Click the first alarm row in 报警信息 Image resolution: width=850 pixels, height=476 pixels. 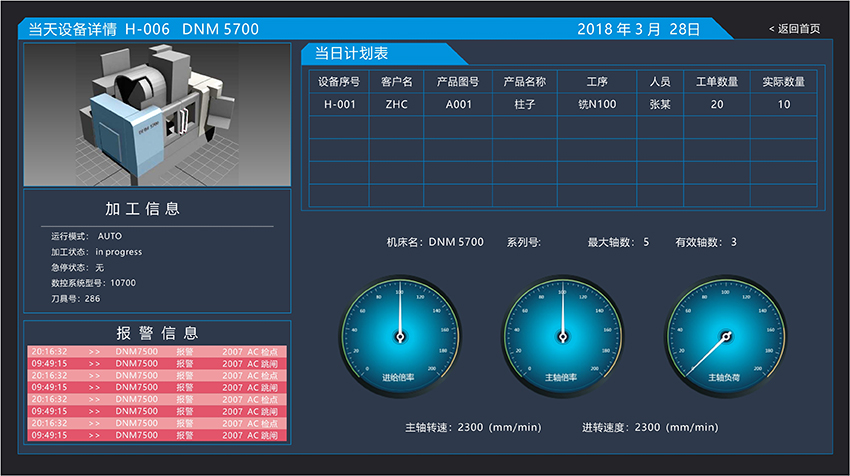click(x=156, y=352)
